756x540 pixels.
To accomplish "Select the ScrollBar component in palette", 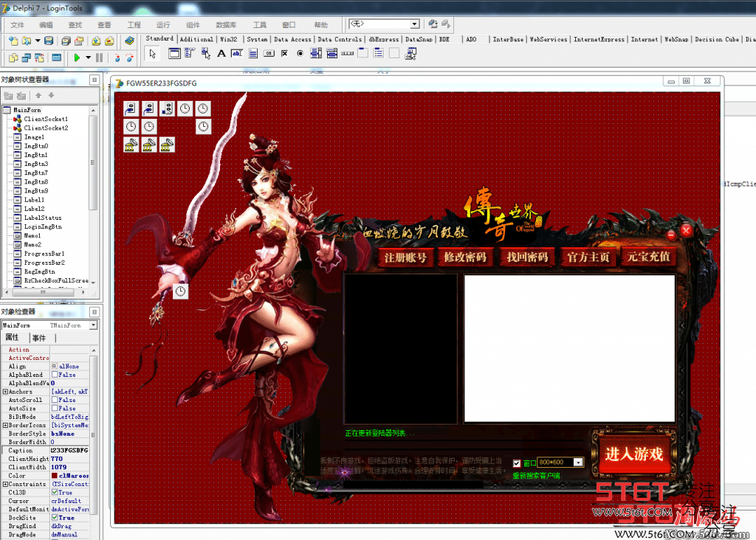I will (347, 53).
